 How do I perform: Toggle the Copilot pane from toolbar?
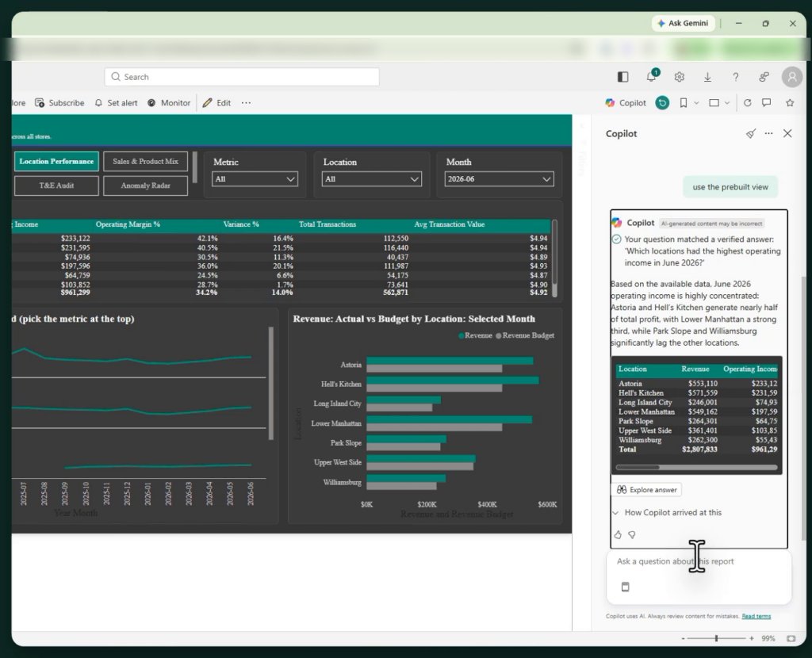pyautogui.click(x=626, y=103)
